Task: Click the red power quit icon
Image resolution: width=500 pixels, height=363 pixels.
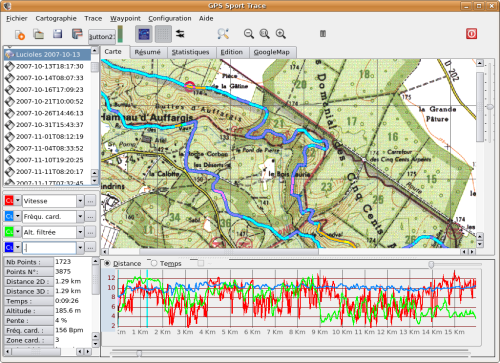Action: coord(471,34)
